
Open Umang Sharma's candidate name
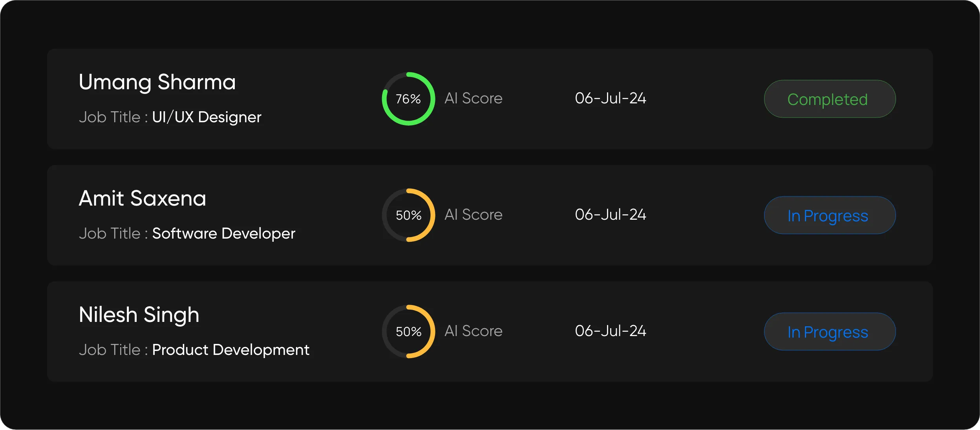click(157, 82)
